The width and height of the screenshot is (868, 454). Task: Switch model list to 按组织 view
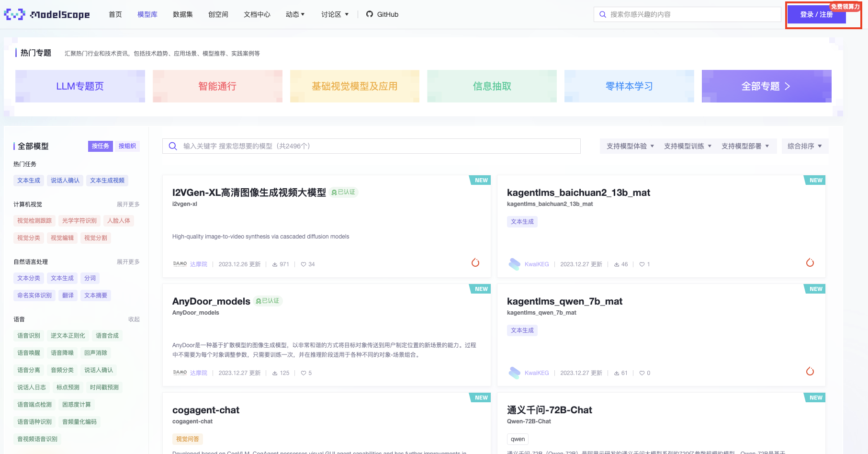tap(127, 146)
